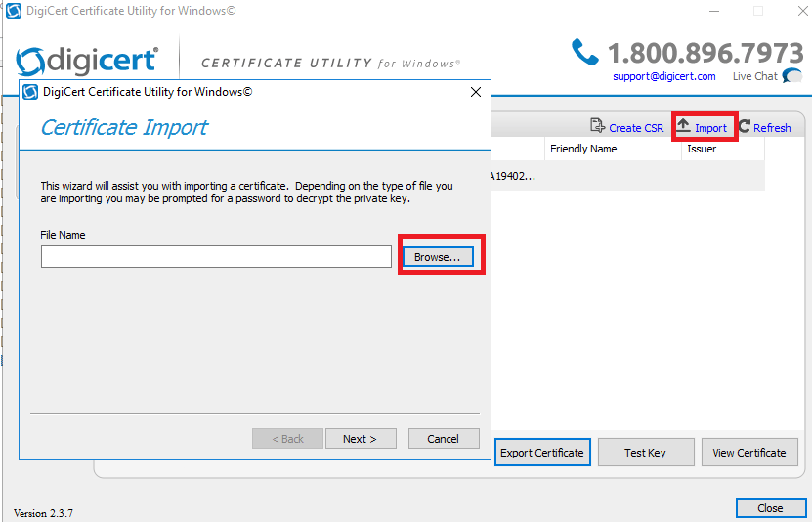Open the support@digicert.com email link
This screenshot has width=812, height=522.
click(664, 76)
